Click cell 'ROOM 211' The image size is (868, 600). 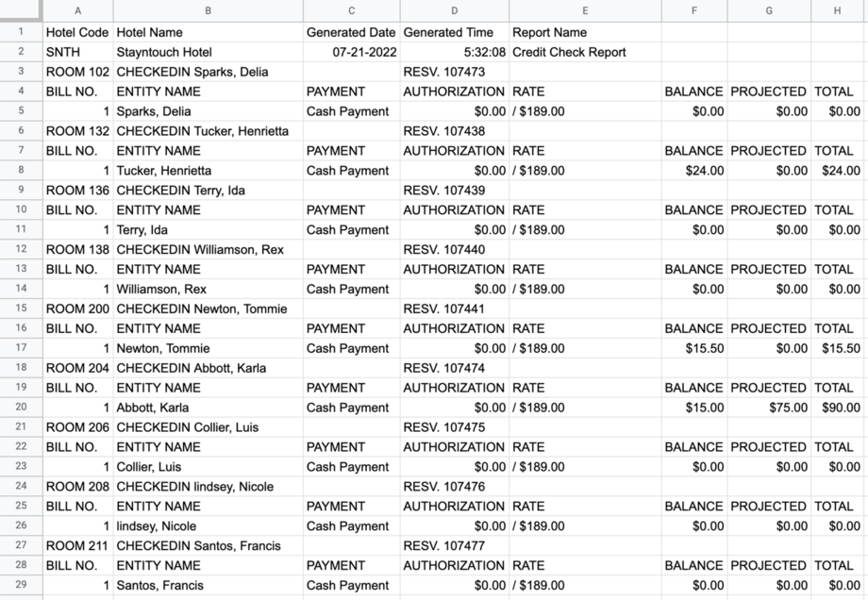tap(78, 546)
